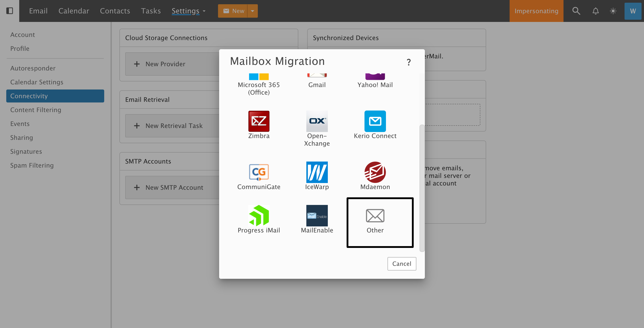Open Account settings in sidebar

55,34
